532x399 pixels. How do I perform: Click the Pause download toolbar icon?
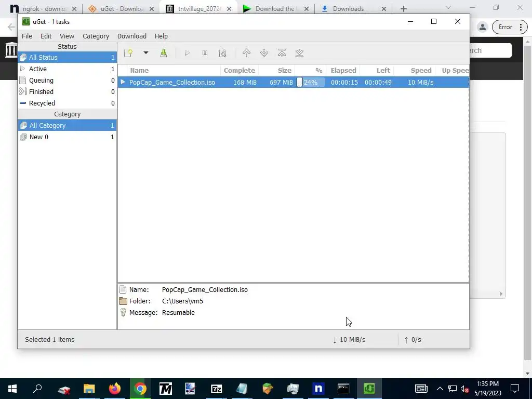click(205, 53)
